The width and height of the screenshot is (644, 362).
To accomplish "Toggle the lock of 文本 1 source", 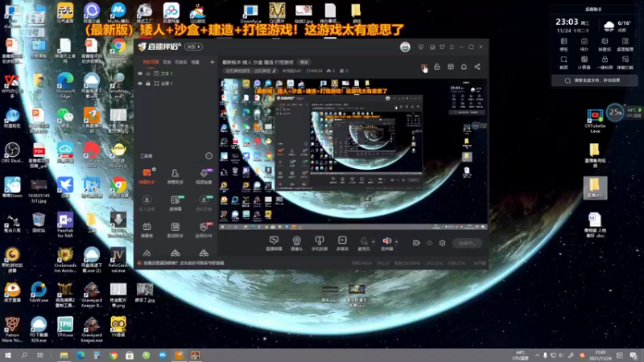I will [148, 73].
